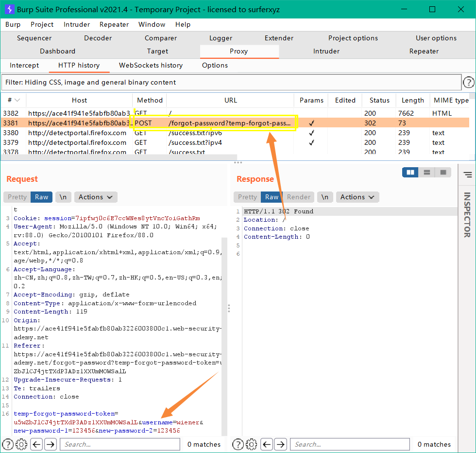Sort by the Length column header

(x=412, y=100)
